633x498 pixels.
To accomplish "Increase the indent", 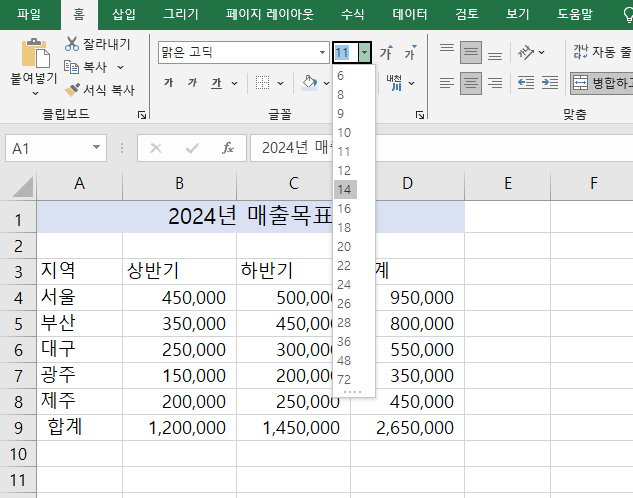I will (550, 83).
